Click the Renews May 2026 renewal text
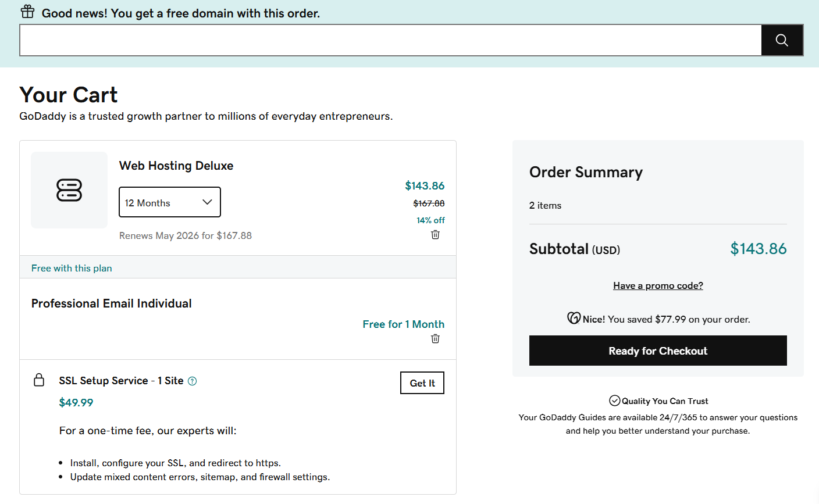Screen dimensions: 819x504 click(186, 235)
